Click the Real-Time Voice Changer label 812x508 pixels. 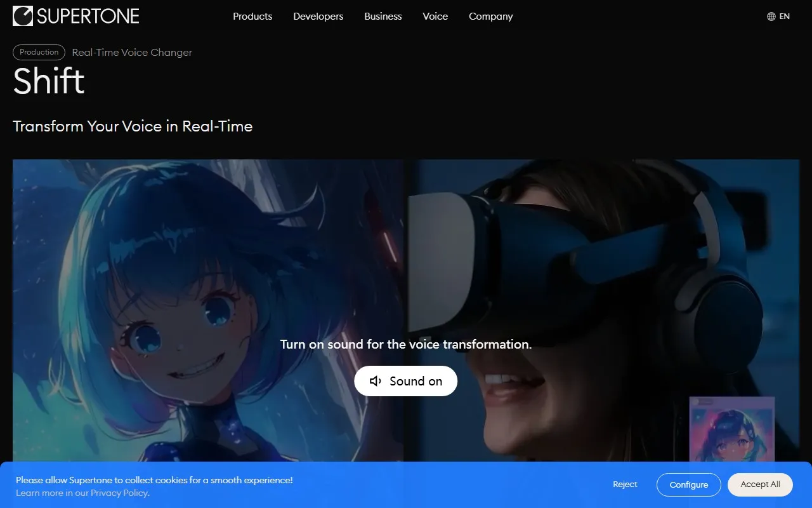(132, 53)
